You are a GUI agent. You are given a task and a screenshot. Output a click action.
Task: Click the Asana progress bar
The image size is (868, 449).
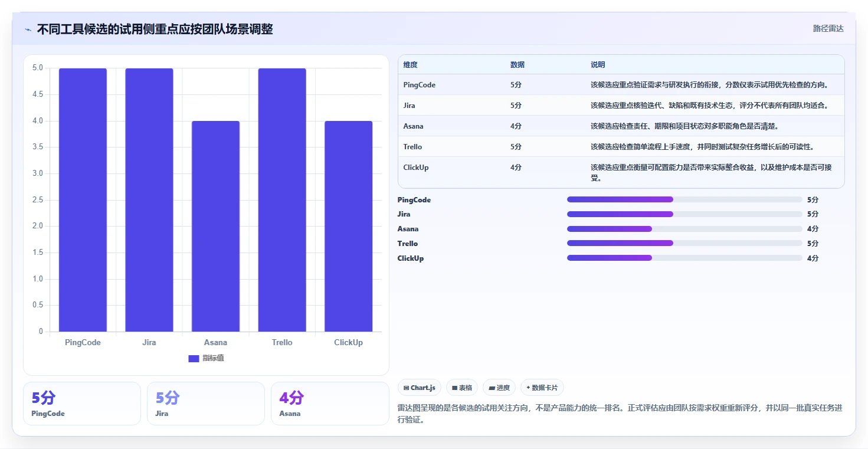(684, 229)
